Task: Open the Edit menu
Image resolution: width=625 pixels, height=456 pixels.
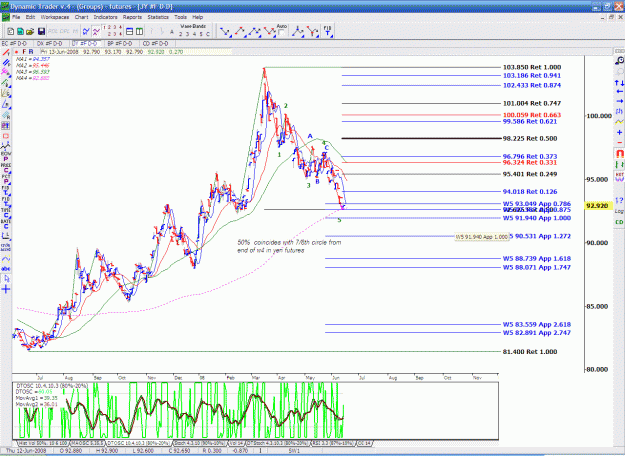Action: click(x=31, y=17)
